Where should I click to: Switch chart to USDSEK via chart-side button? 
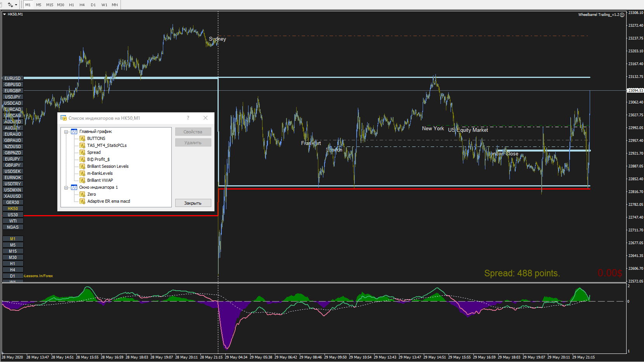click(x=13, y=171)
